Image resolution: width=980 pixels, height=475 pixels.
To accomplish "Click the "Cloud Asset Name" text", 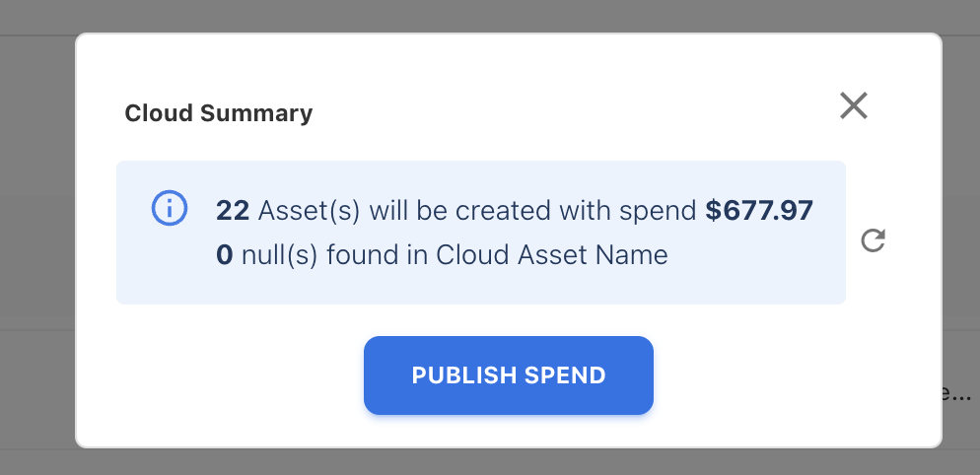I will pos(552,255).
